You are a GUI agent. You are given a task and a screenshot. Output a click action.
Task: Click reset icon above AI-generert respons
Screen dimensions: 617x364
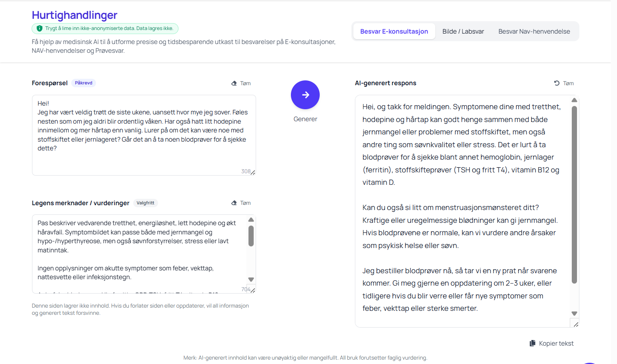tap(557, 83)
